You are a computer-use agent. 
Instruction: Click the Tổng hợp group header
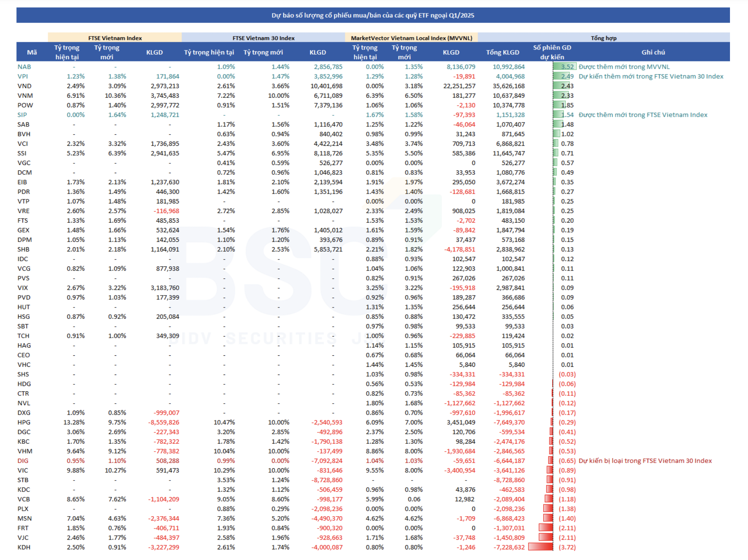pos(603,38)
